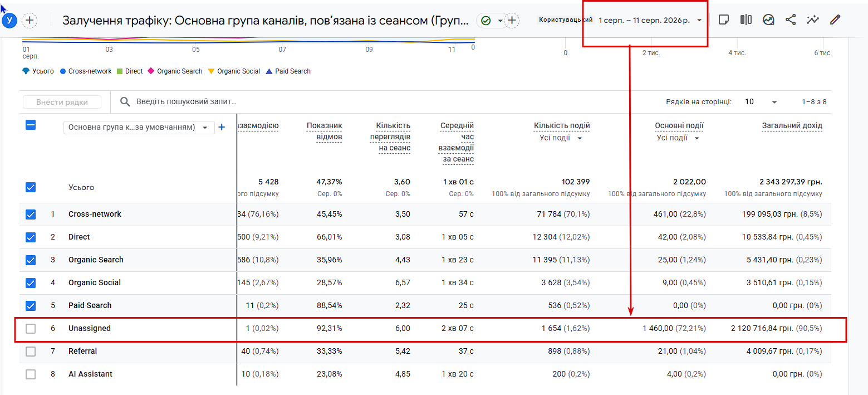Image resolution: width=868 pixels, height=395 pixels.
Task: Click total revenue 2 343 297,39 грн.
Action: [x=791, y=182]
